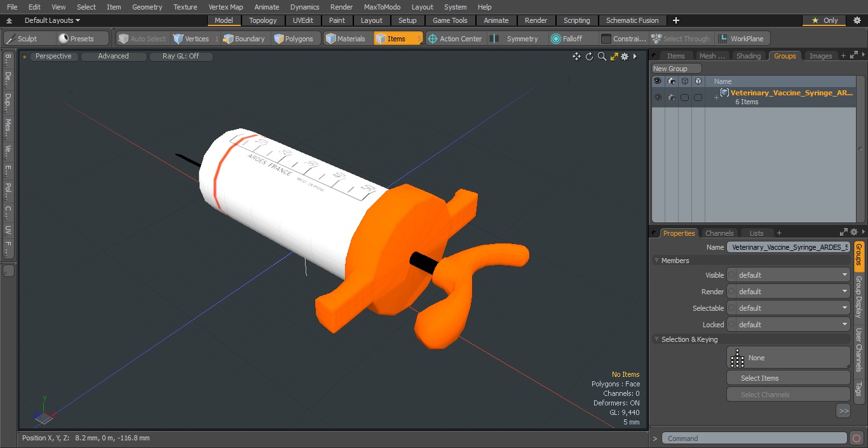Click the yellow maximize viewport icon
Image resolution: width=868 pixels, height=448 pixels.
tap(614, 57)
